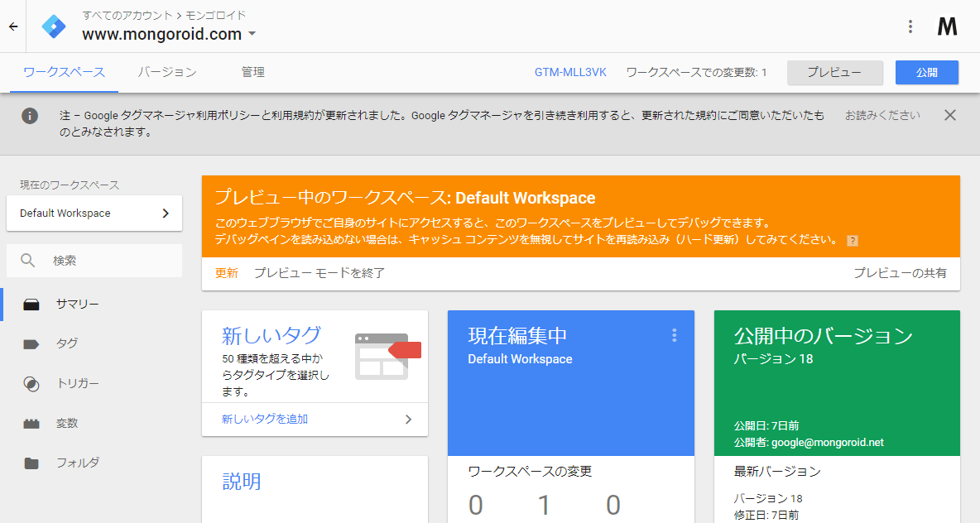Open フォルダ in the sidebar
980x523 pixels.
[x=78, y=463]
